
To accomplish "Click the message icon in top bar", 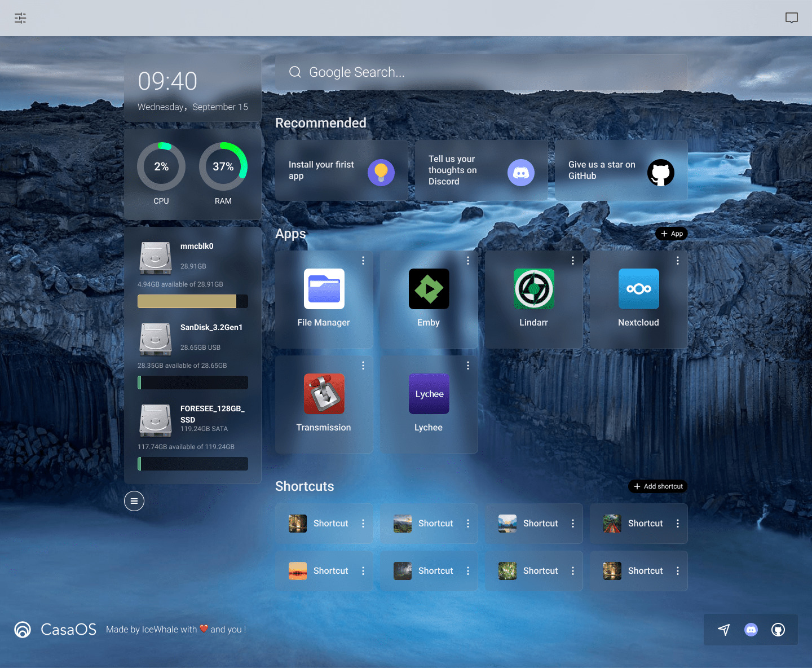I will pos(792,18).
